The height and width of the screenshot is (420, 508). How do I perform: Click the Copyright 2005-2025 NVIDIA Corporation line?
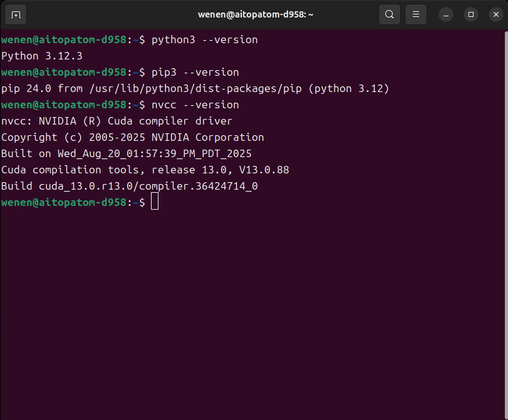coord(132,137)
